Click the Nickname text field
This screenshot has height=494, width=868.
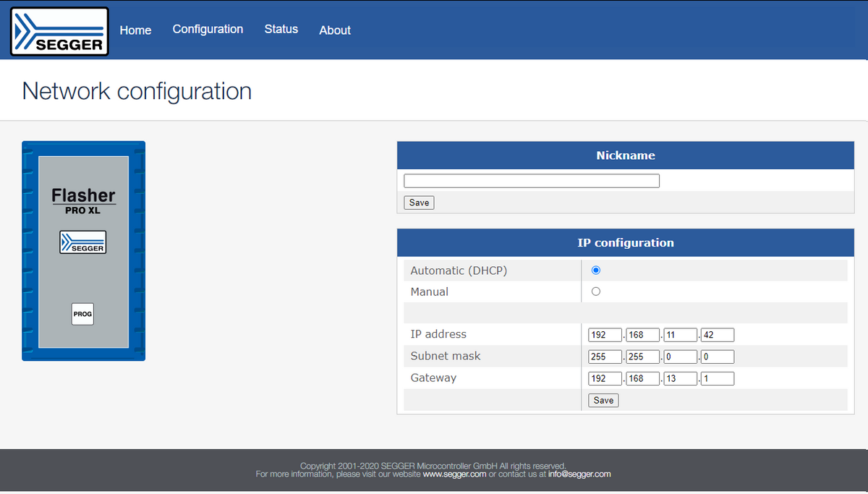531,181
